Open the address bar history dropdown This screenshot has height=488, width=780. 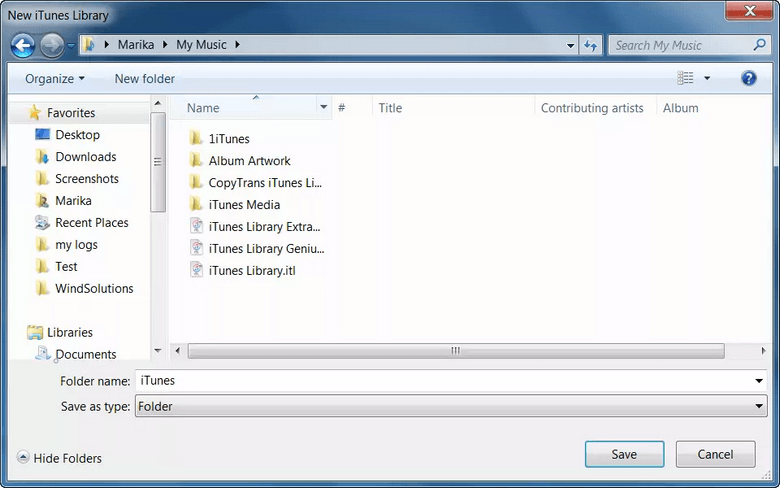tap(570, 45)
